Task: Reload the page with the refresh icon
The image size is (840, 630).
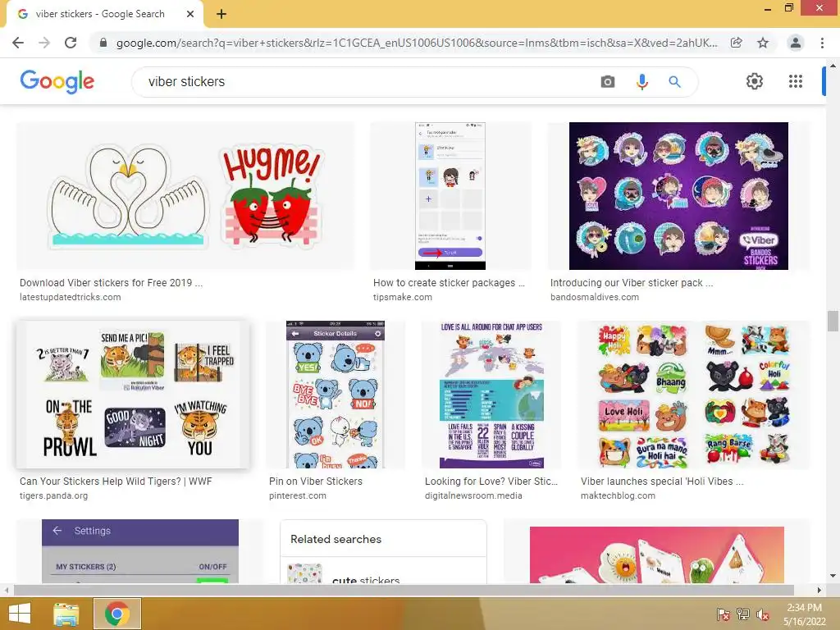Action: 71,43
